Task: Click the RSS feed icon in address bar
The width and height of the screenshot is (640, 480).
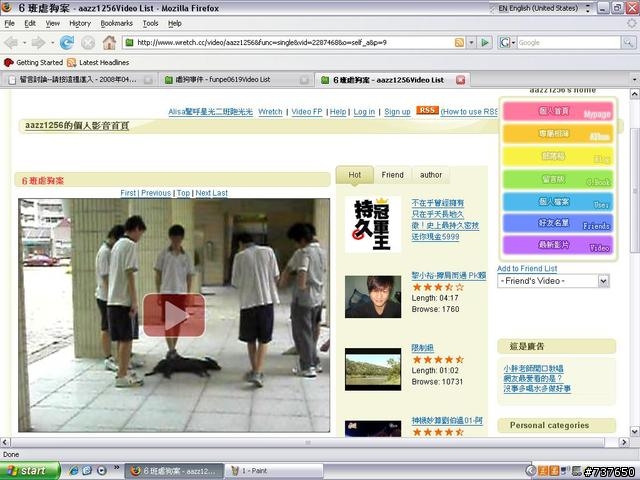Action: [459, 42]
